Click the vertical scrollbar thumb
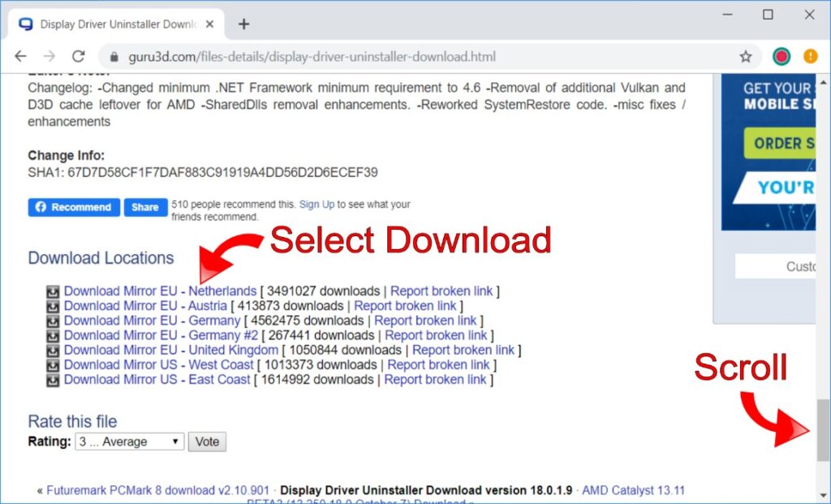This screenshot has width=831, height=504. coord(823,430)
